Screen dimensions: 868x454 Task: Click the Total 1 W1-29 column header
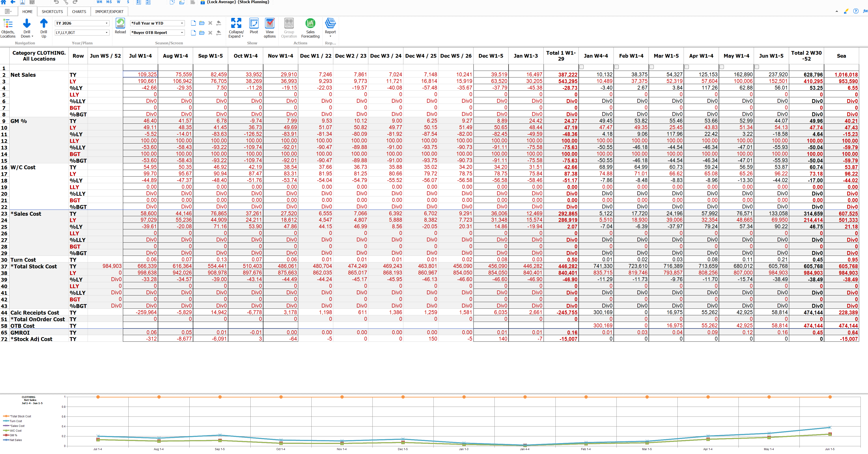[561, 56]
